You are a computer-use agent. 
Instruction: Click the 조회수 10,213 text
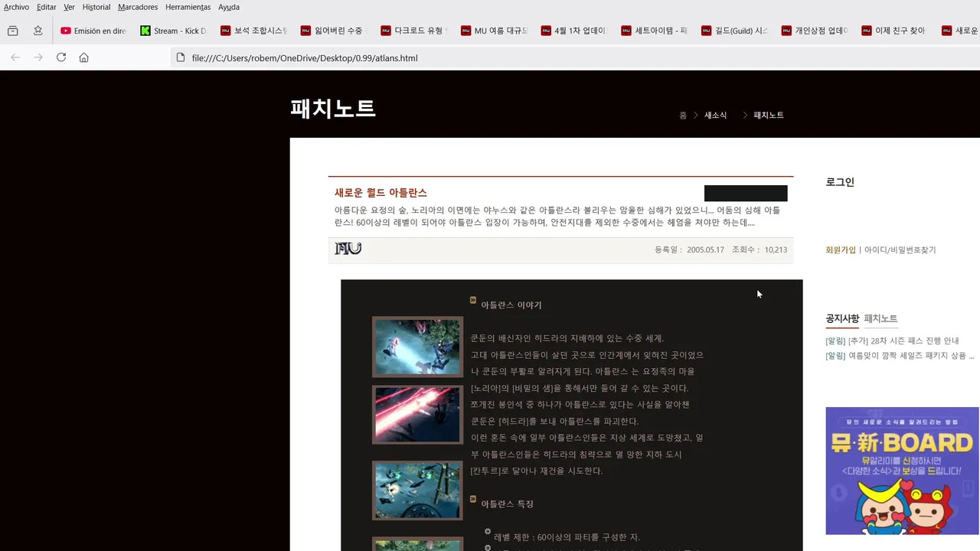pyautogui.click(x=759, y=249)
